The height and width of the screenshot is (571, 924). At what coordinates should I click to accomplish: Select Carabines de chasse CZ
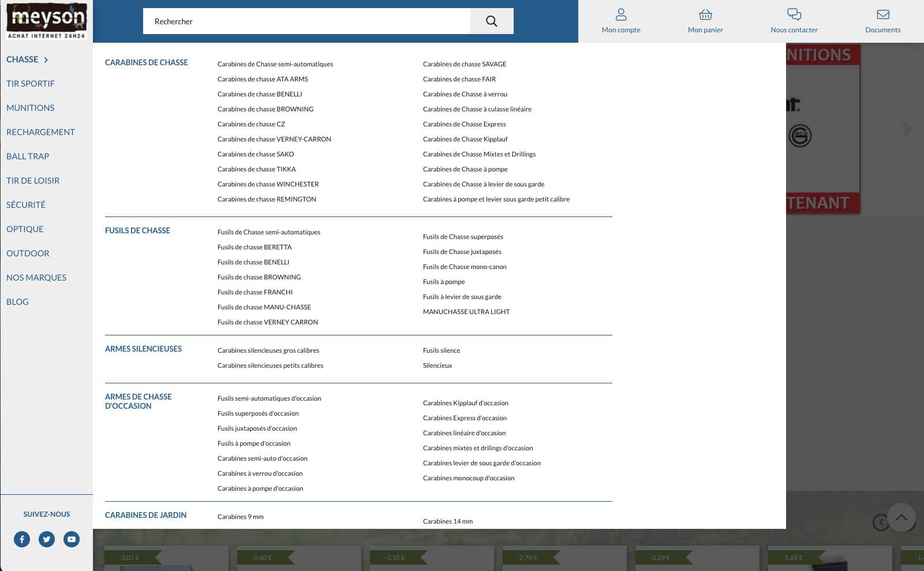pos(251,124)
